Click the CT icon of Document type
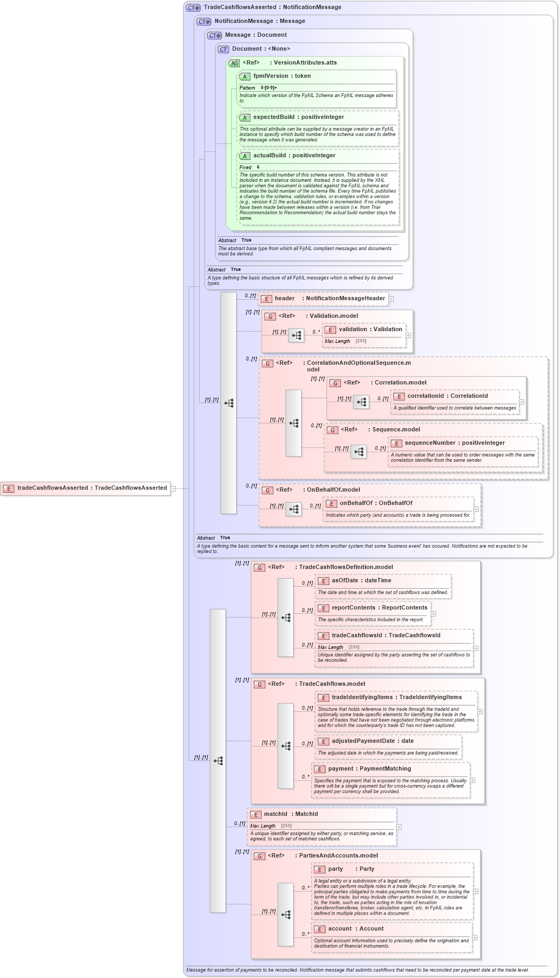Screen dimensions: 560x978 (223, 49)
